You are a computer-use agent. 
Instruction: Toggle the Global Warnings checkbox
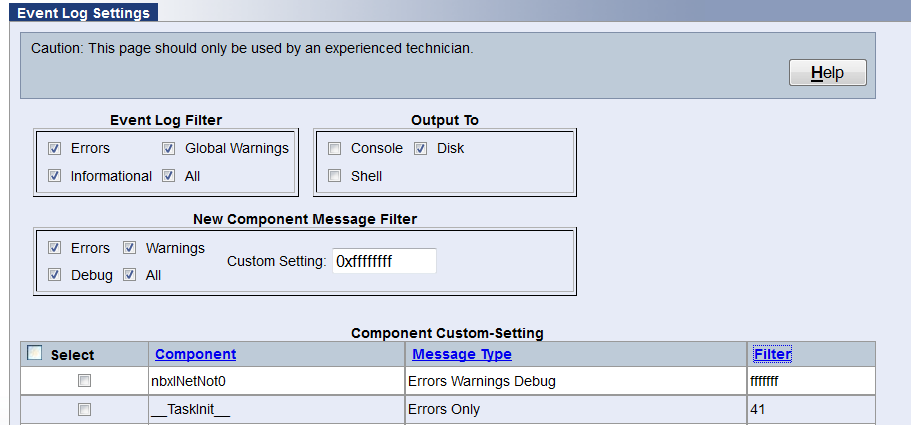point(168,149)
